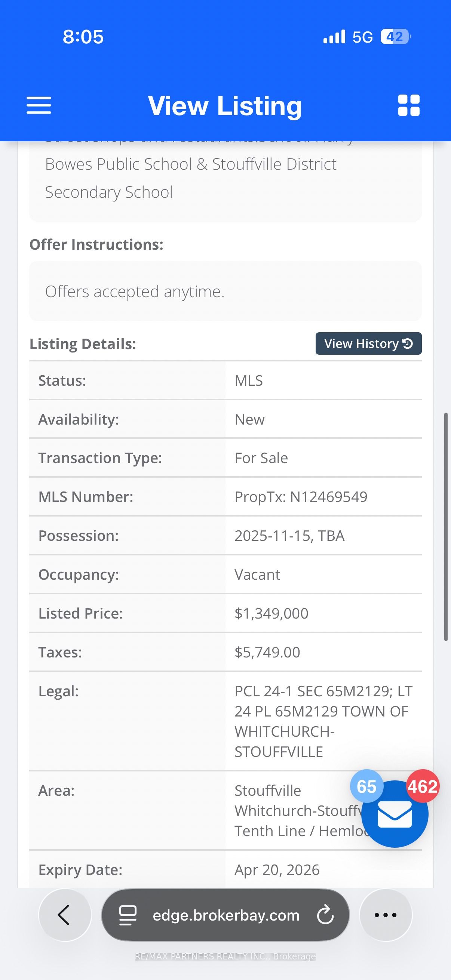Click the View History button
This screenshot has height=980, width=451.
point(368,343)
